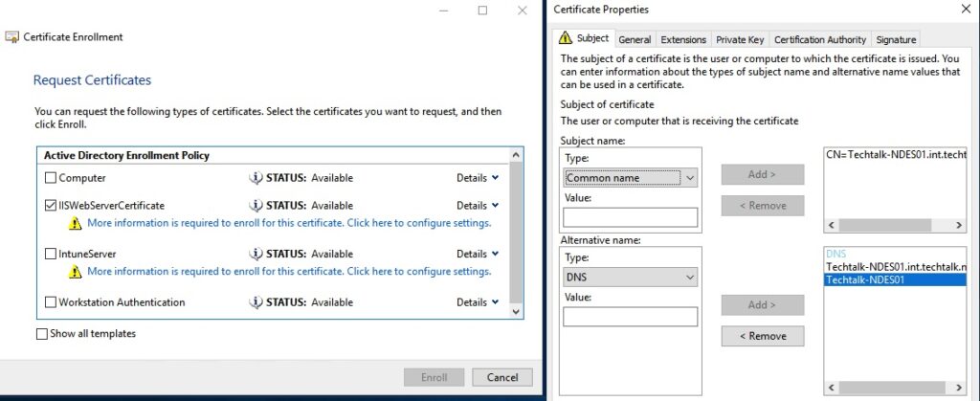Click the Certificate Enrollment title icon

[x=11, y=37]
